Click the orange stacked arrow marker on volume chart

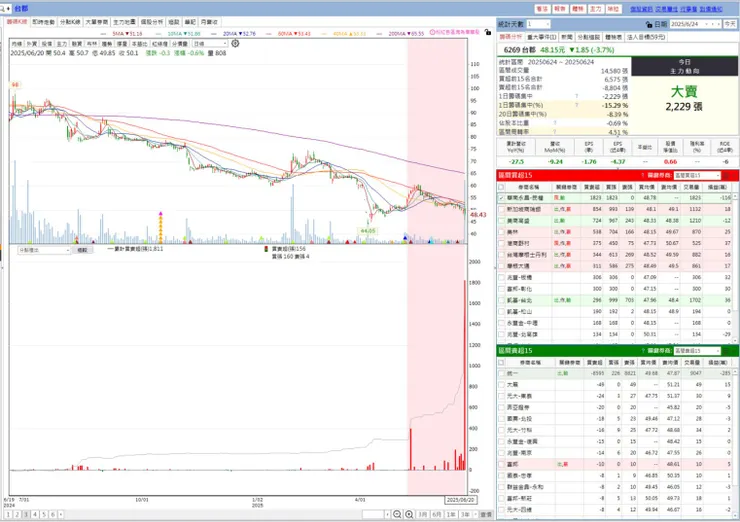point(160,227)
